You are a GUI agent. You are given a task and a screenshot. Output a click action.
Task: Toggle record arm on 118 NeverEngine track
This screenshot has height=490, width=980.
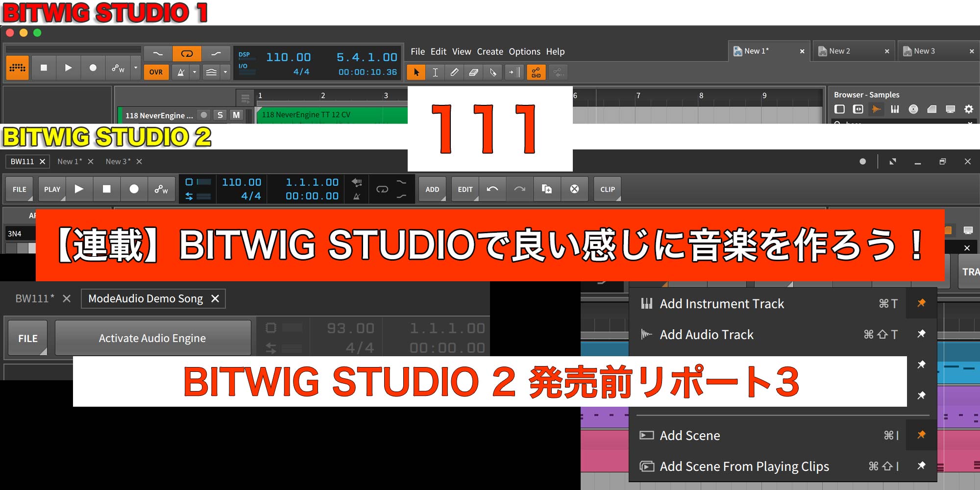(204, 115)
